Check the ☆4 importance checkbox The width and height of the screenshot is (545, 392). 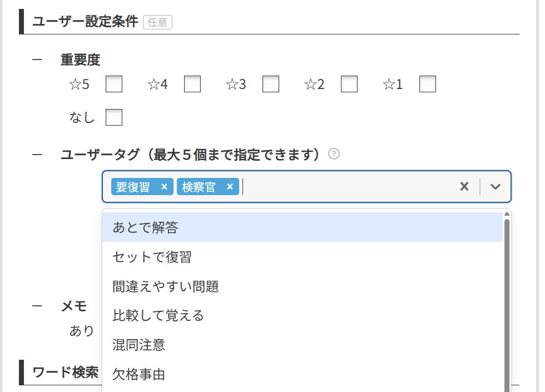192,85
